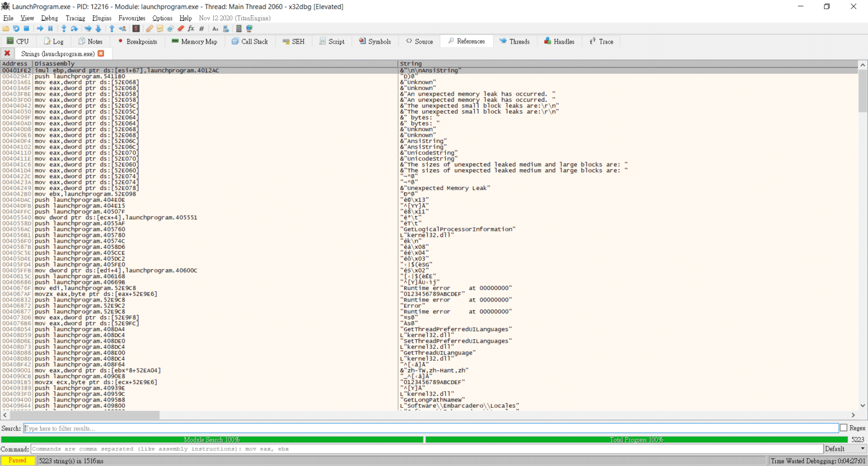Restart the debugged program
The image size is (868, 466).
(16, 28)
